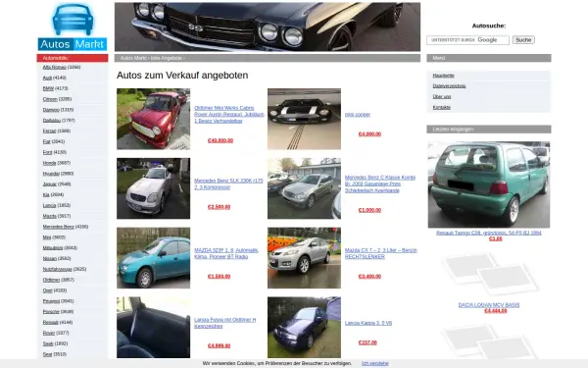This screenshot has height=368, width=588.
Task: Open the Renault category link
Action: 51,323
